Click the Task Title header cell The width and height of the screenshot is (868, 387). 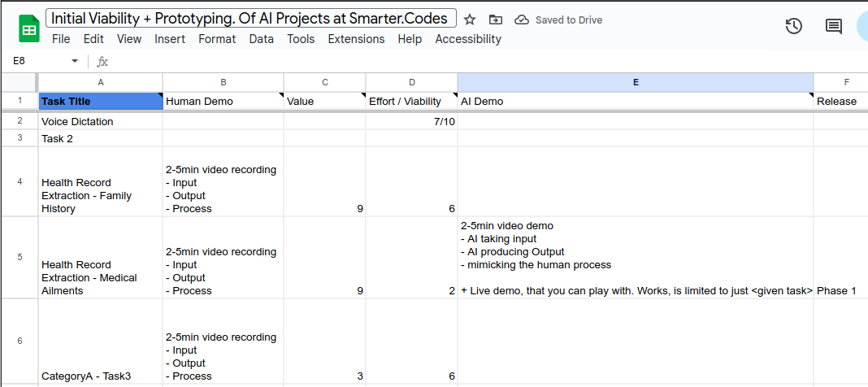pyautogui.click(x=101, y=102)
